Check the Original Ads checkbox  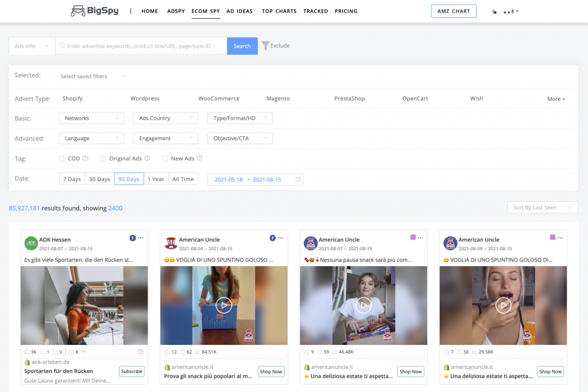103,159
